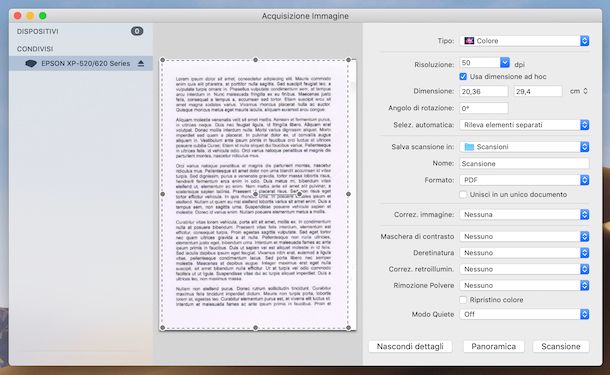Image resolution: width=610 pixels, height=375 pixels.
Task: Open the Rimozione Polvere dropdown
Action: click(524, 286)
